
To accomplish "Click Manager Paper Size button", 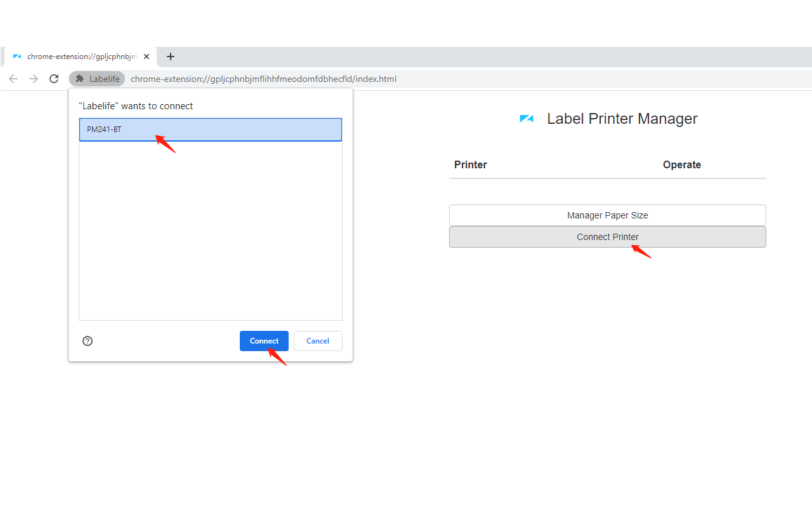I will 608,215.
